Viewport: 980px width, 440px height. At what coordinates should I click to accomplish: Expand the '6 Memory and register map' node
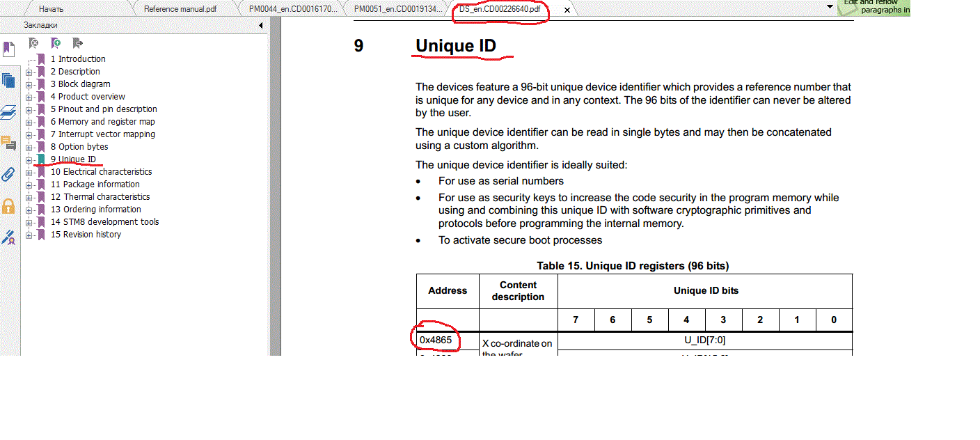pyautogui.click(x=29, y=122)
